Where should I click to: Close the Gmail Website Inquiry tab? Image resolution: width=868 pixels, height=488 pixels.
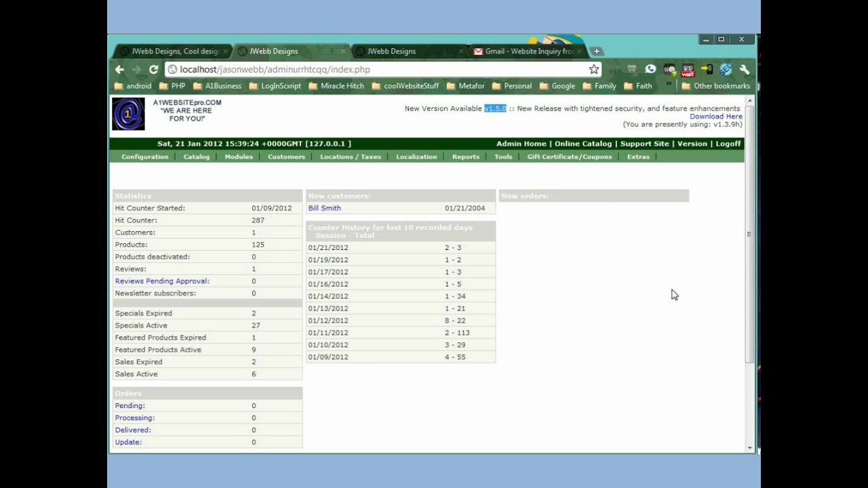click(578, 51)
